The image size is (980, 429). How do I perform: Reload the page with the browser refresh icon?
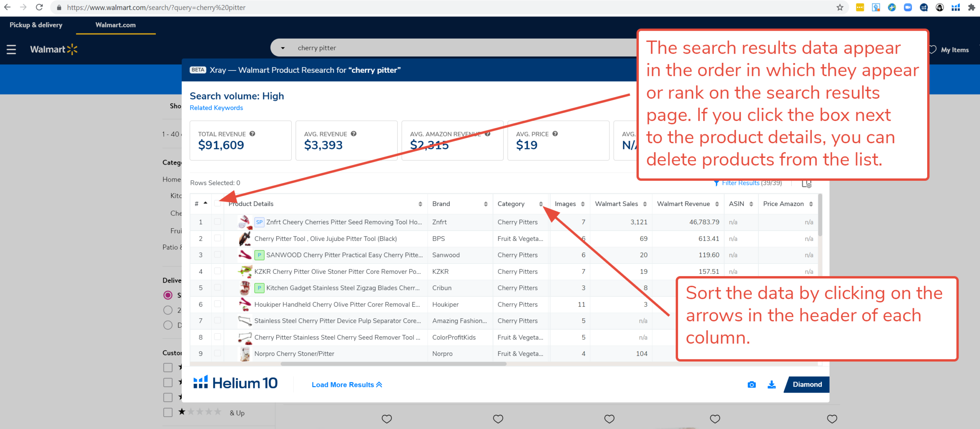[39, 7]
